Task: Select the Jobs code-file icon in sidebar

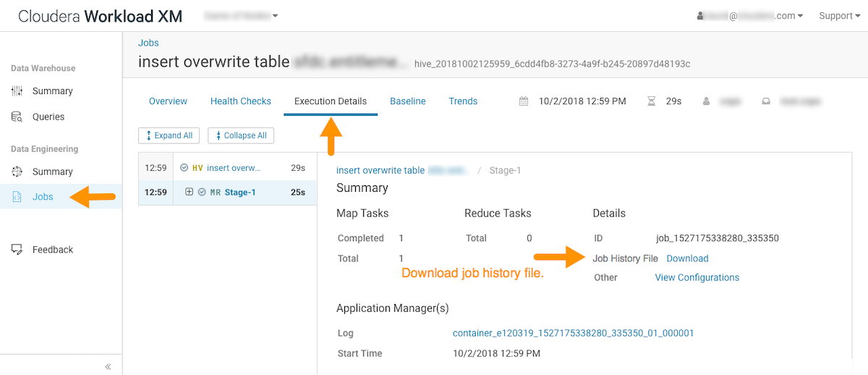Action: pyautogui.click(x=17, y=197)
